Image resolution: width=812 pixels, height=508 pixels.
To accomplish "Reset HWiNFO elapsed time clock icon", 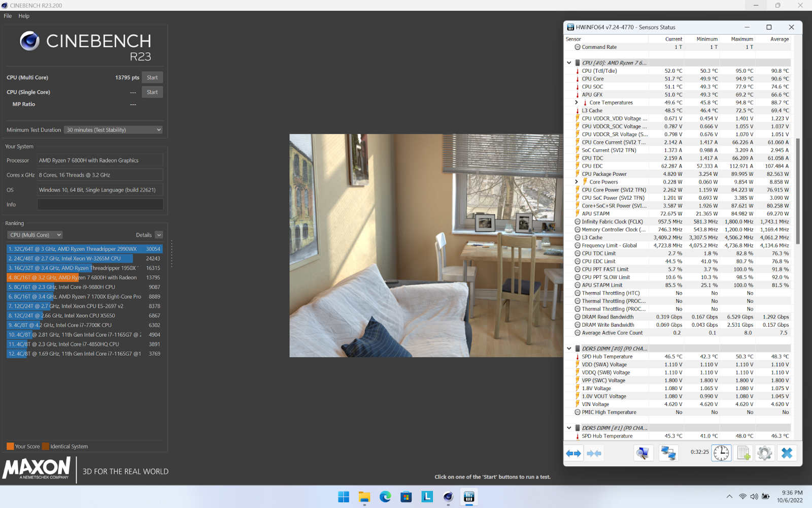I will [x=721, y=453].
